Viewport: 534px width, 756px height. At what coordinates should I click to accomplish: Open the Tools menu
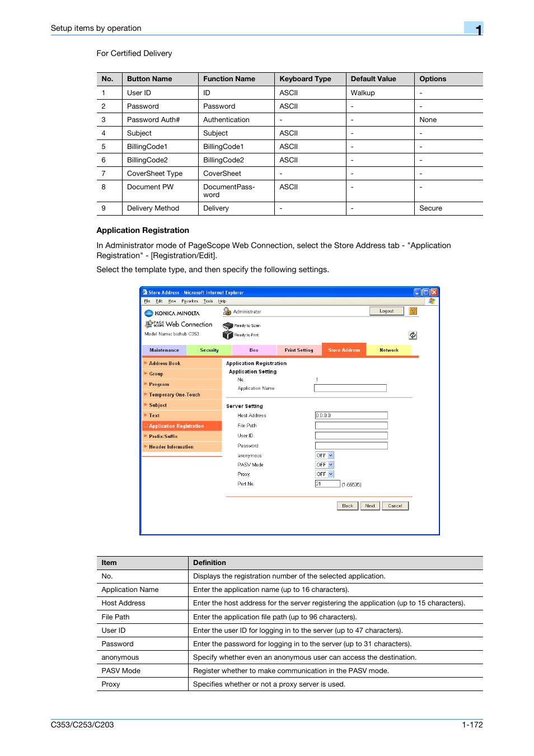208,301
